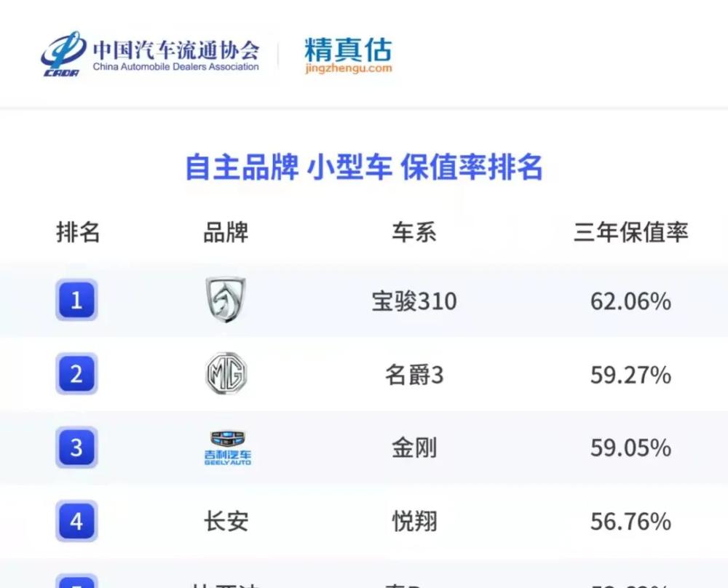Image resolution: width=728 pixels, height=588 pixels.
Task: Click the 车系 column header
Action: 414,231
